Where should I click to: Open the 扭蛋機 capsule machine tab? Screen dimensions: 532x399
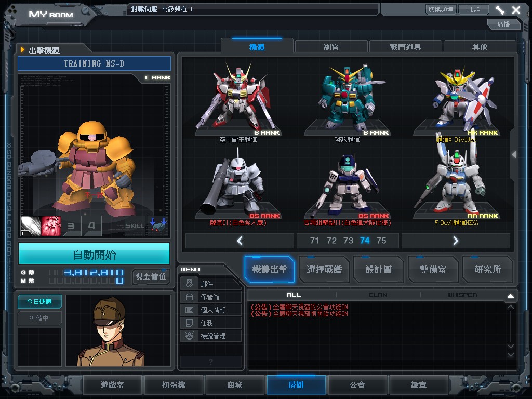(174, 385)
